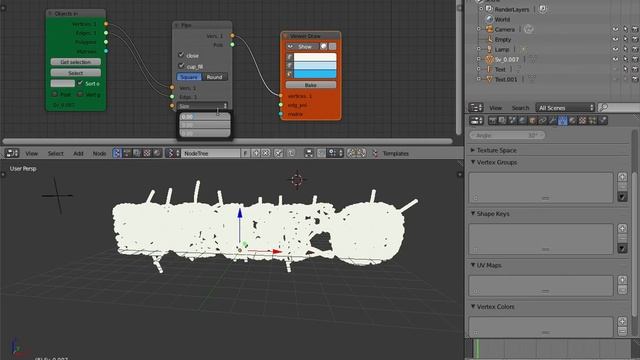Click the Sv_0.007 mesh icon in outliner
This screenshot has height=360, width=640.
pos(489,59)
